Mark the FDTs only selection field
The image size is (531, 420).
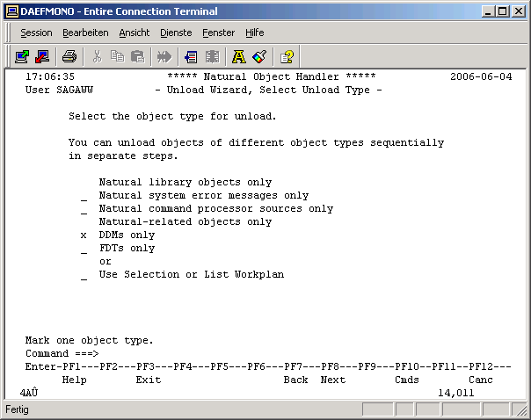[84, 250]
